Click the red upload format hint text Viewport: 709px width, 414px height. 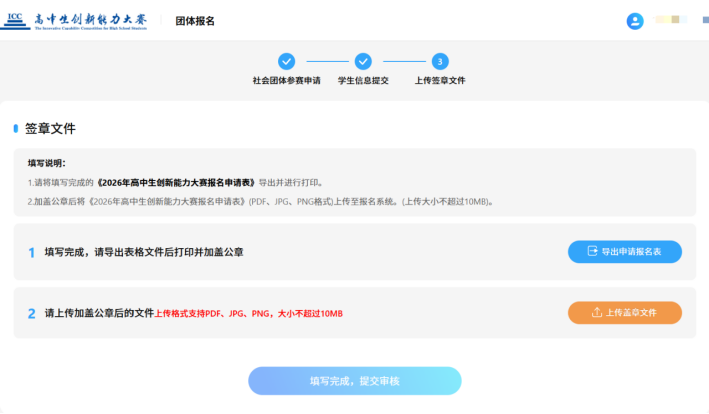point(248,314)
